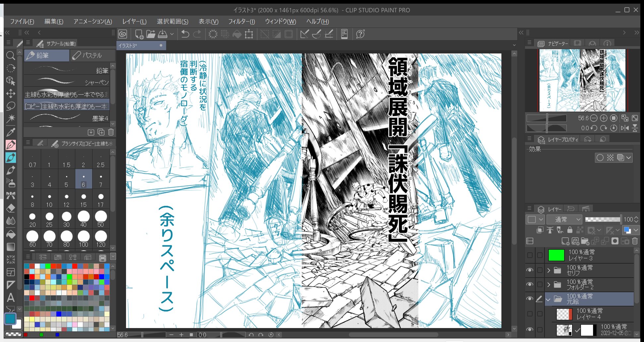Hide the セリフ folder layer
Viewport: 644px width, 342px height.
(530, 270)
